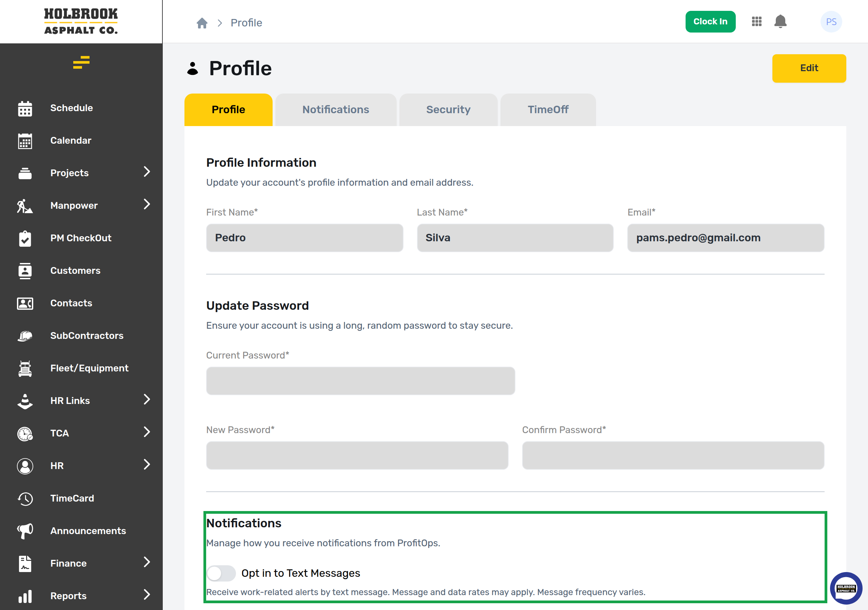Viewport: 868px width, 610px height.
Task: Go to home via breadcrumb icon
Action: (x=202, y=23)
